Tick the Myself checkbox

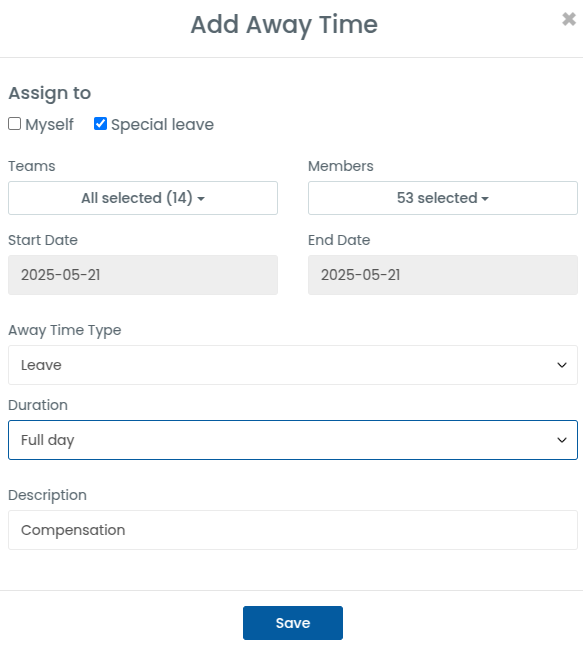point(14,123)
